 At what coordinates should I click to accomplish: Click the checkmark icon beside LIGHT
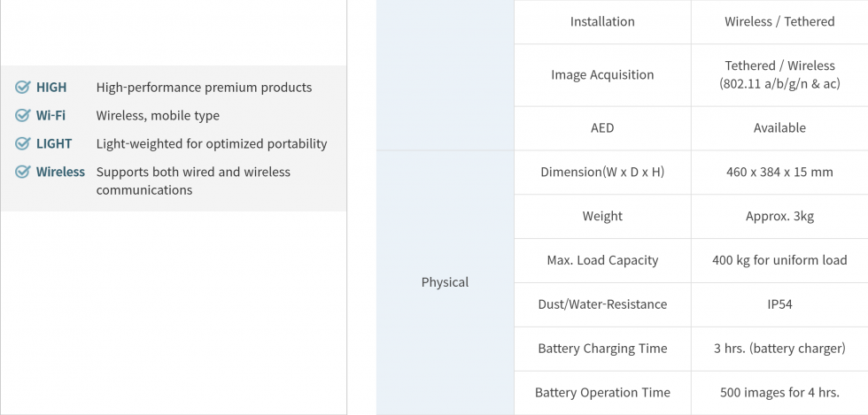coord(23,144)
